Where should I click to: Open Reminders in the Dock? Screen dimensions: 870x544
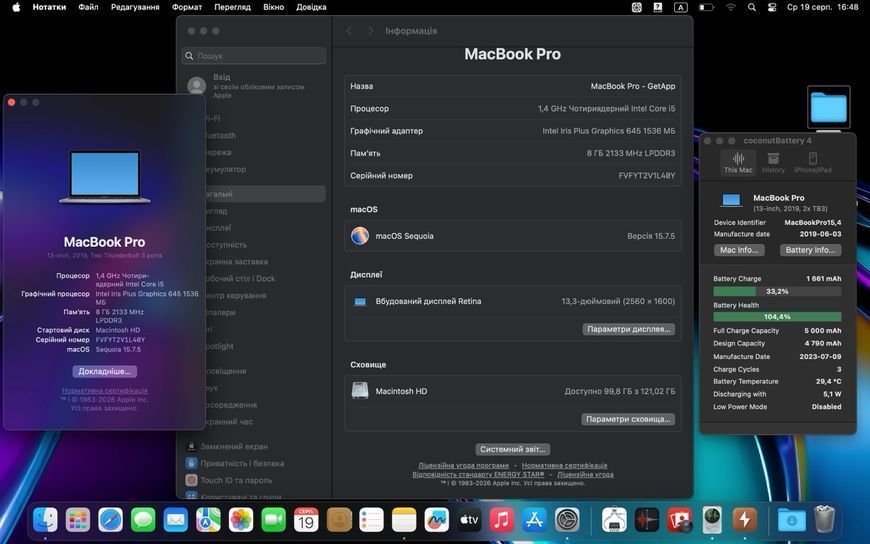pos(371,520)
